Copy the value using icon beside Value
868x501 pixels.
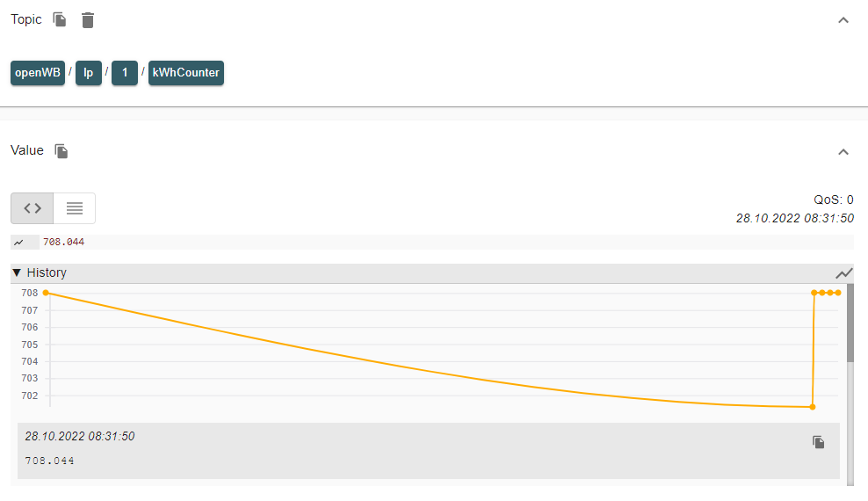tap(61, 151)
